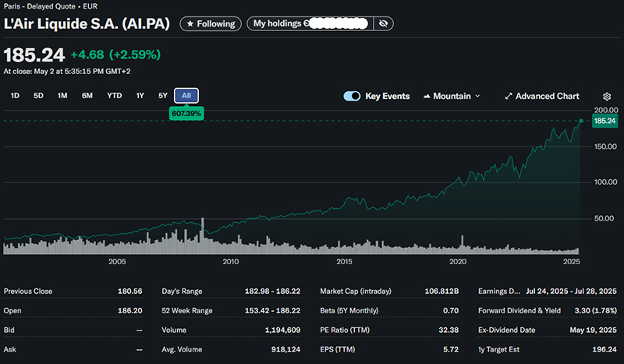Click the 2015 label on the time axis
The height and width of the screenshot is (364, 624).
[344, 261]
